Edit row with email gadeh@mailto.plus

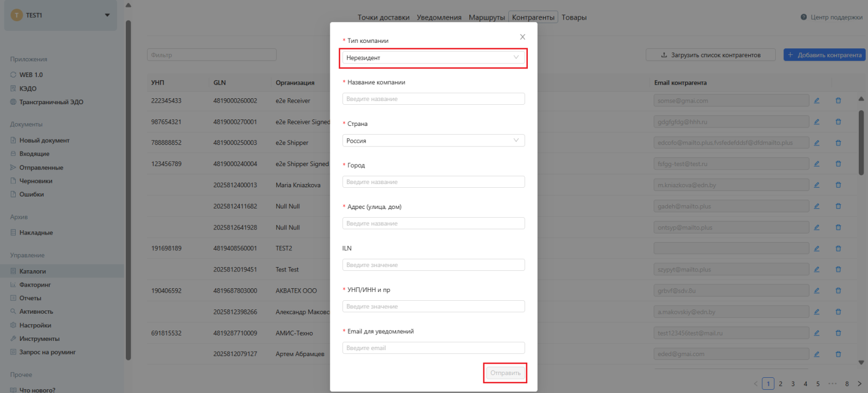pos(816,206)
